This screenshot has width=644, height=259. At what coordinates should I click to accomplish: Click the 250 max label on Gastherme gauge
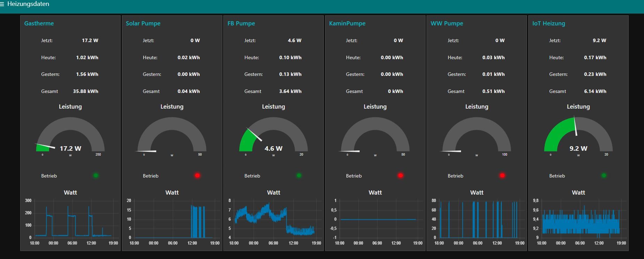[98, 154]
